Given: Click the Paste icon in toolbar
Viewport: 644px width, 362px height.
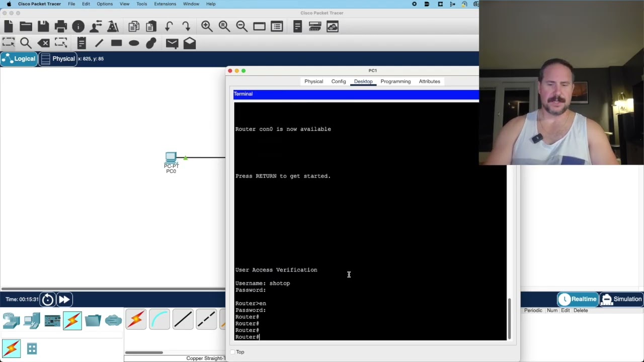Looking at the screenshot, I should 151,26.
